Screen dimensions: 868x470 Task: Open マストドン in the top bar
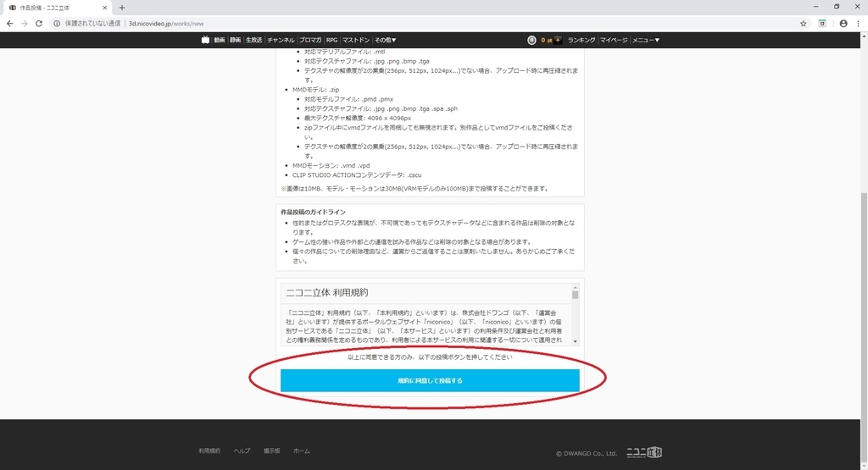[355, 40]
